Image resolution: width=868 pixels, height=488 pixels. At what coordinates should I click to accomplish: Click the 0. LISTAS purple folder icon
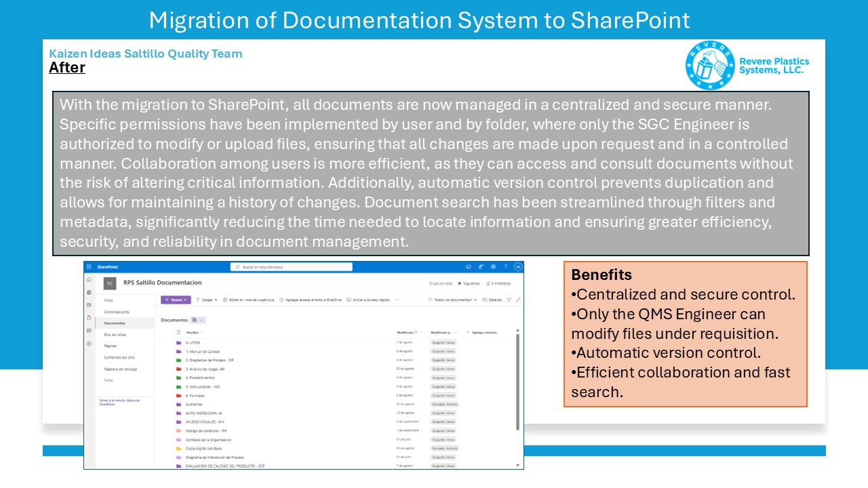click(179, 343)
